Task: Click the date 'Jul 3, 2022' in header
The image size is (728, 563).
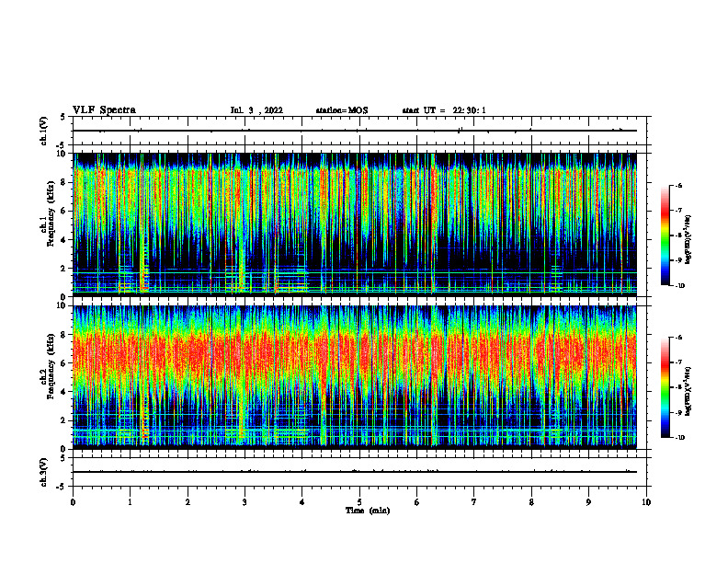Action: tap(256, 110)
